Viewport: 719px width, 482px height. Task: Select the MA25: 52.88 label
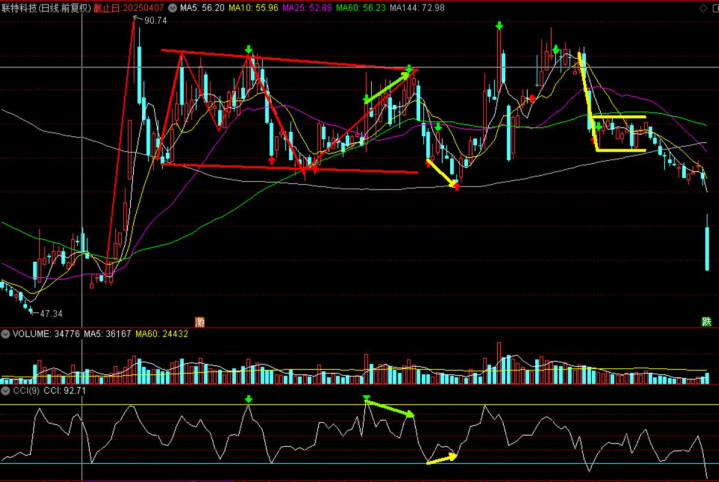[x=307, y=8]
